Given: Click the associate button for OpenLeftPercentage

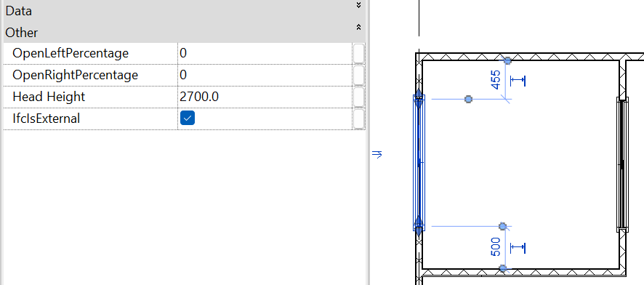Looking at the screenshot, I should [x=358, y=53].
